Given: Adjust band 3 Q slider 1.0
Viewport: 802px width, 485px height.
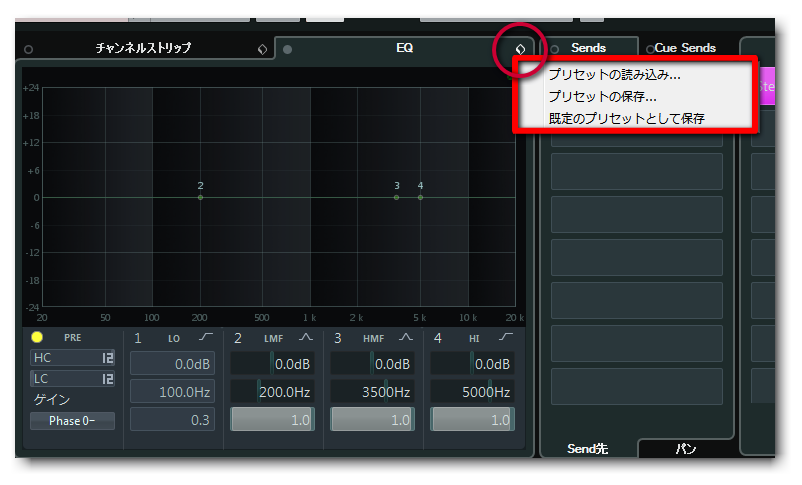Looking at the screenshot, I should coord(372,420).
